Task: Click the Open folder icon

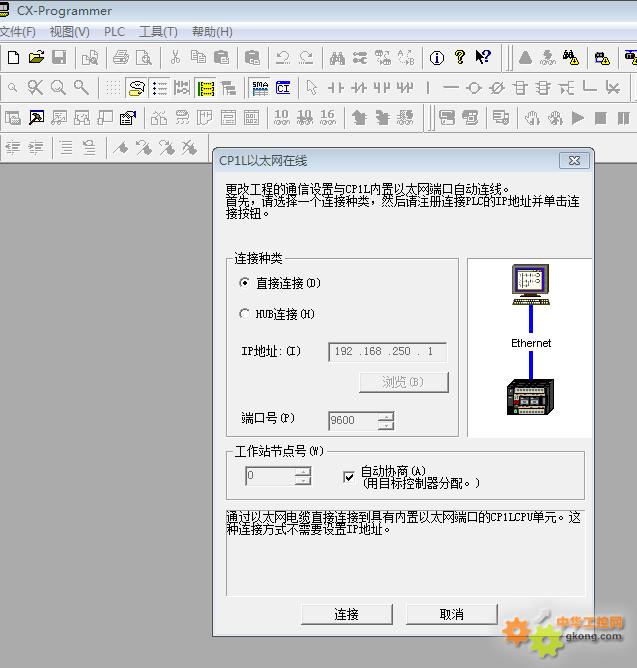Action: [37, 57]
